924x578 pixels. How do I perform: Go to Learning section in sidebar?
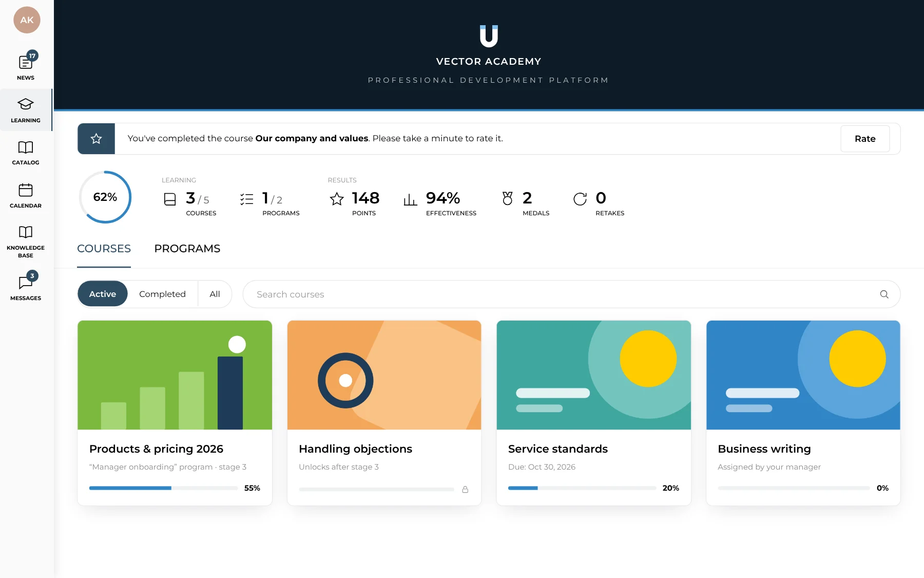pyautogui.click(x=26, y=110)
